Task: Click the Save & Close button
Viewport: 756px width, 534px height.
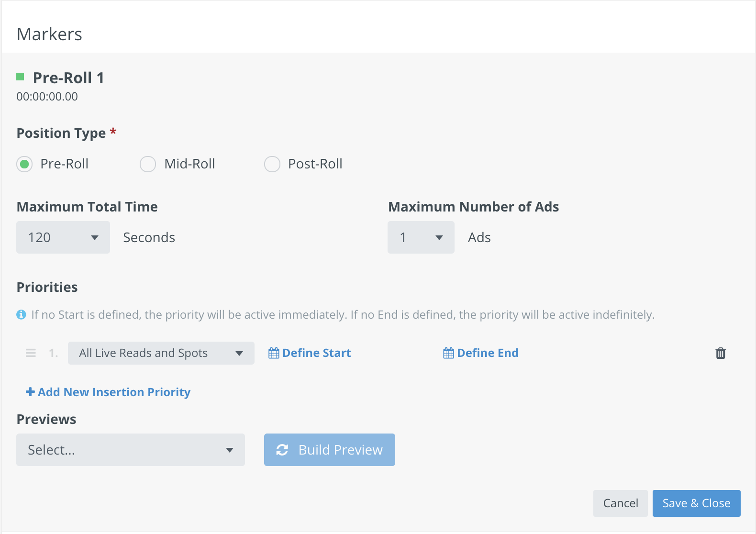Action: point(696,503)
